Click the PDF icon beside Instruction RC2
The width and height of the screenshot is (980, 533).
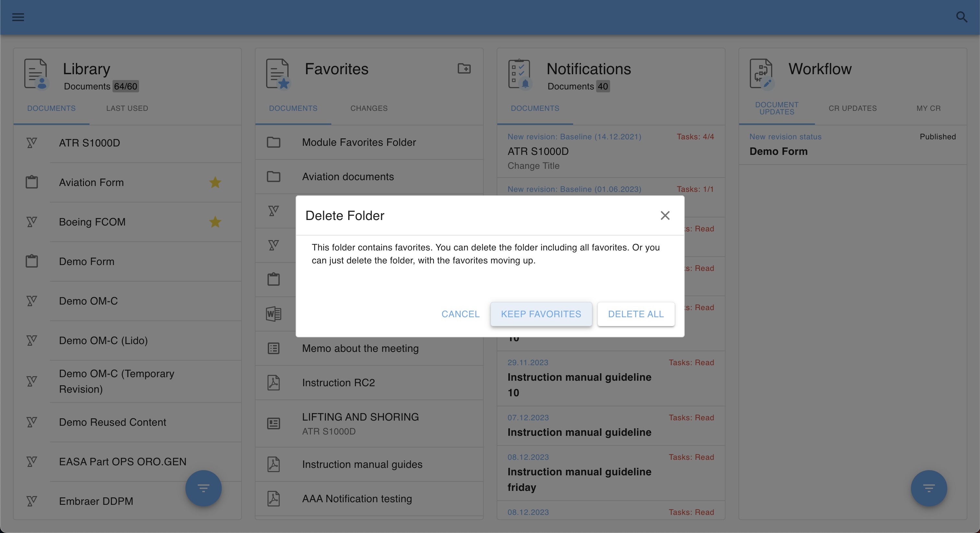pos(274,382)
